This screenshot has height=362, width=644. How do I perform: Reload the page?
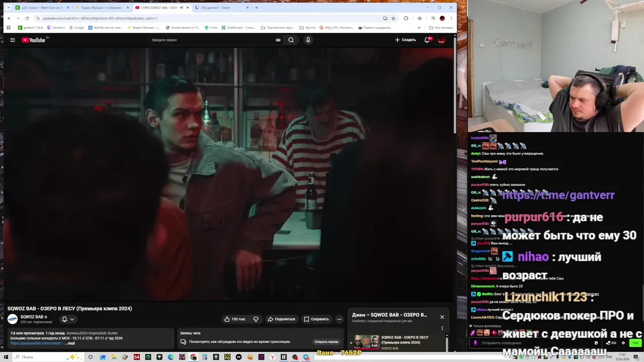tap(27, 18)
